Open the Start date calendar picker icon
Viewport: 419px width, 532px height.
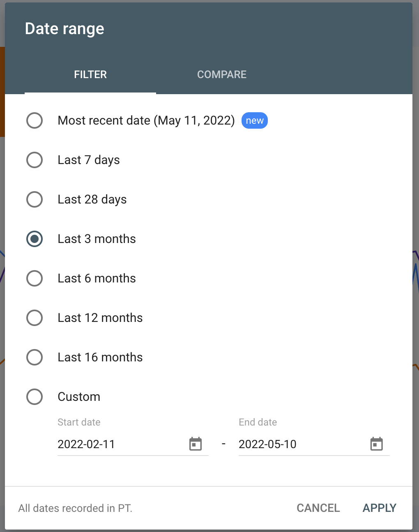click(x=196, y=444)
